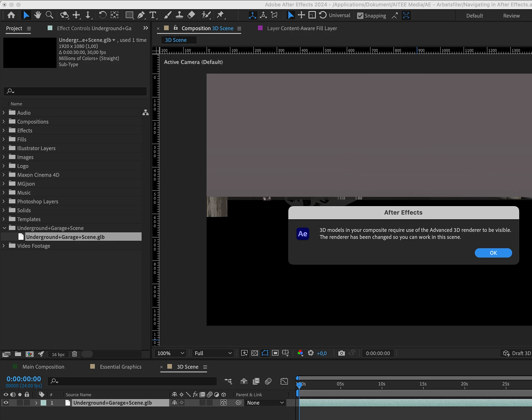The image size is (532, 420).
Task: Open the Project panel menu
Action: pos(29,28)
